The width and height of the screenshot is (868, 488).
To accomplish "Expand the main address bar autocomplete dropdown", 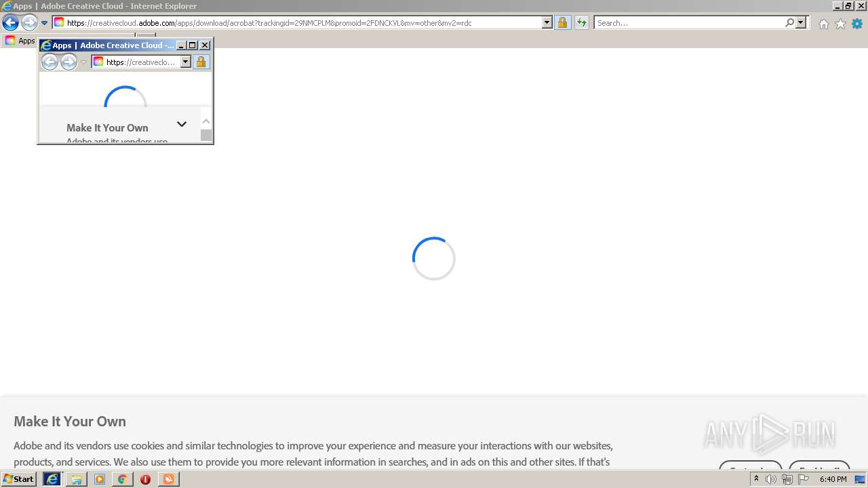I will pyautogui.click(x=547, y=22).
